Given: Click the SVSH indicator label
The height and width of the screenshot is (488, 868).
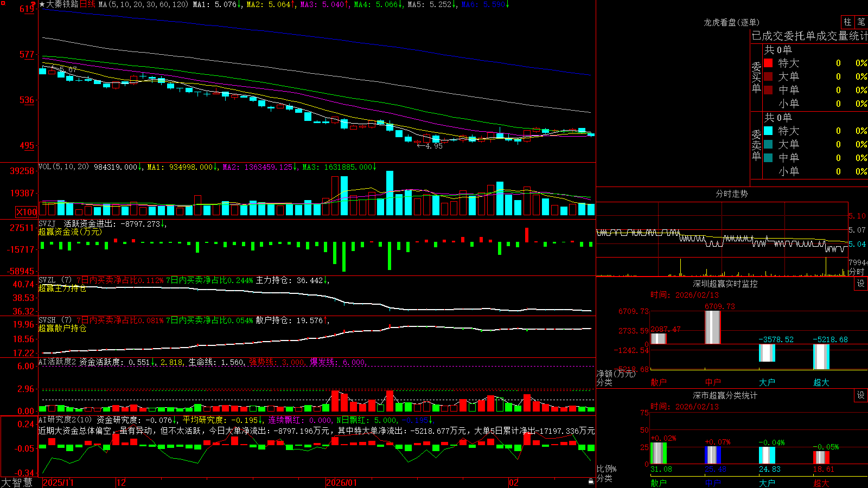Looking at the screenshot, I should [x=47, y=320].
